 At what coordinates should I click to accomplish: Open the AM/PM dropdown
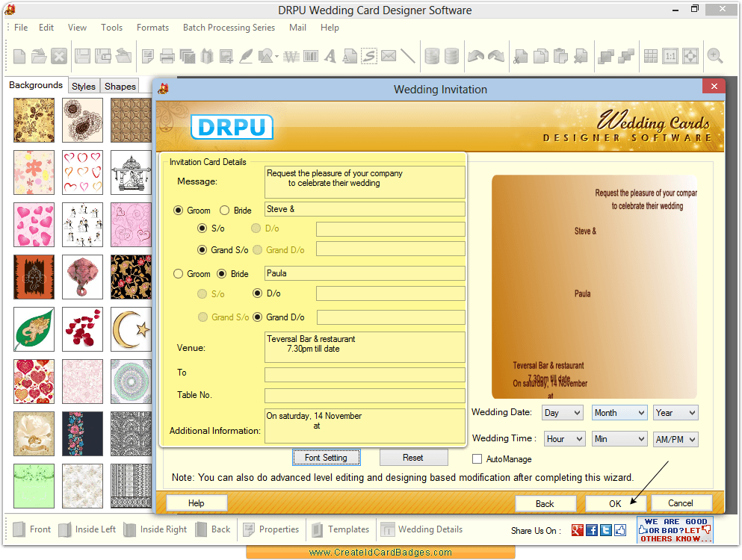[x=675, y=439]
